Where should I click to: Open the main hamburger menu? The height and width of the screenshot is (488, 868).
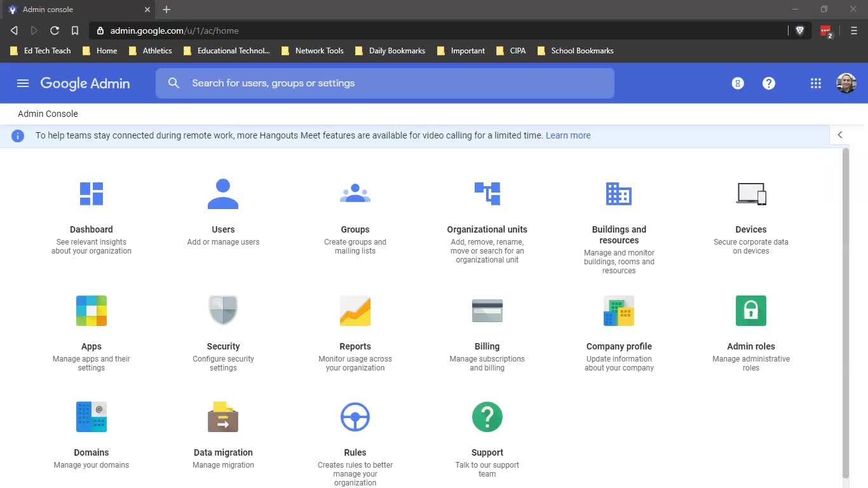tap(23, 83)
